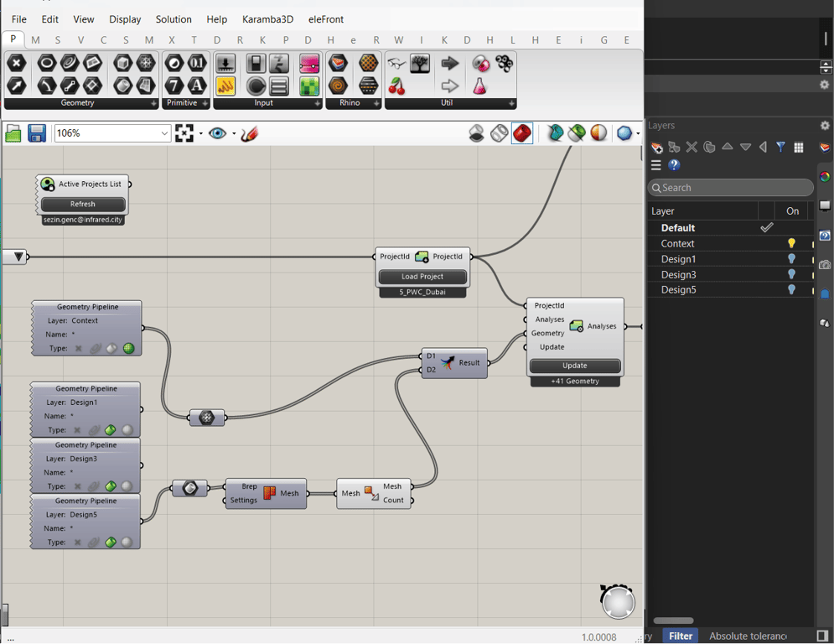Expand the Geometry panel group
The height and width of the screenshot is (644, 834).
[153, 103]
